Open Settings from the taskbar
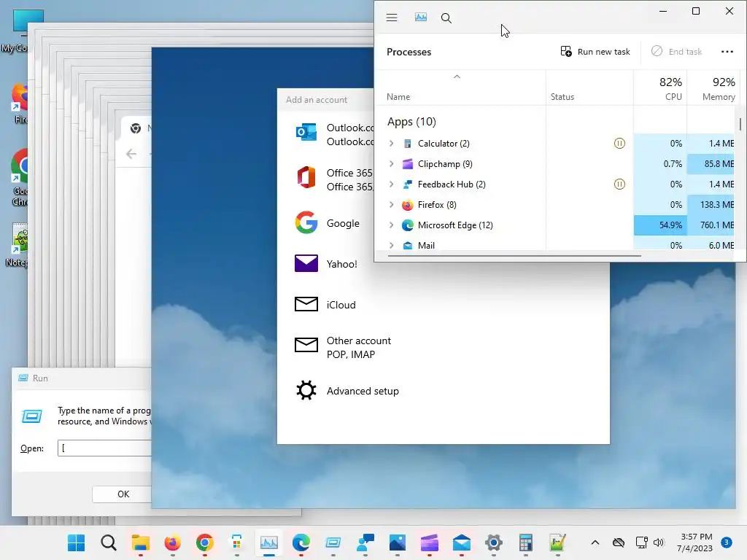The image size is (747, 560). (x=494, y=542)
